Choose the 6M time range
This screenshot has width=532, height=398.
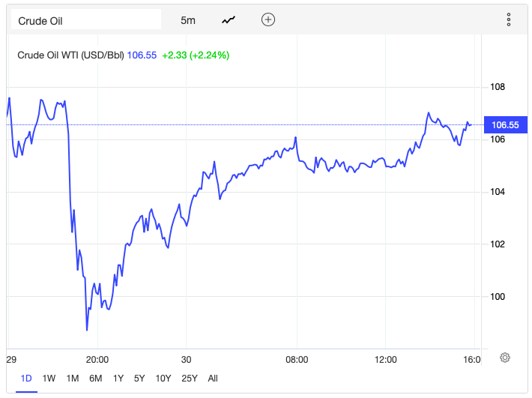95,379
